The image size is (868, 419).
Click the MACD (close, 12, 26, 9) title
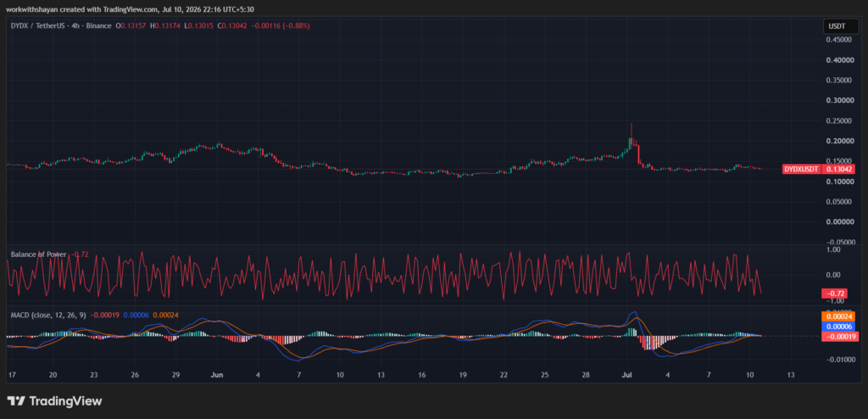click(47, 316)
